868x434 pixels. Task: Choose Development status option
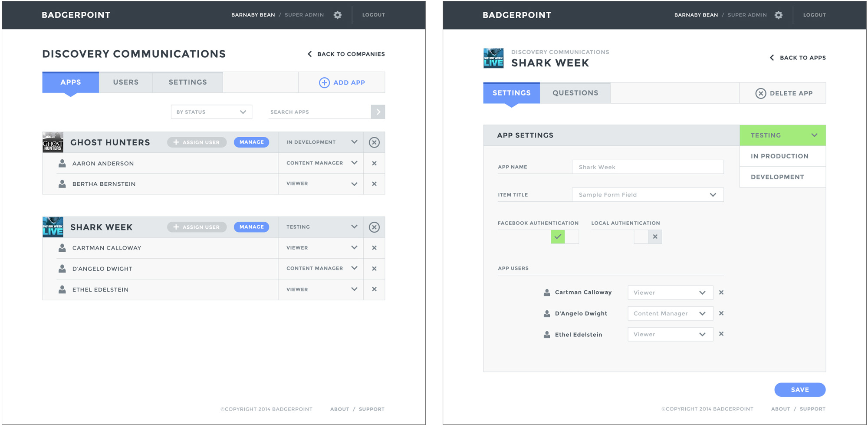click(783, 177)
